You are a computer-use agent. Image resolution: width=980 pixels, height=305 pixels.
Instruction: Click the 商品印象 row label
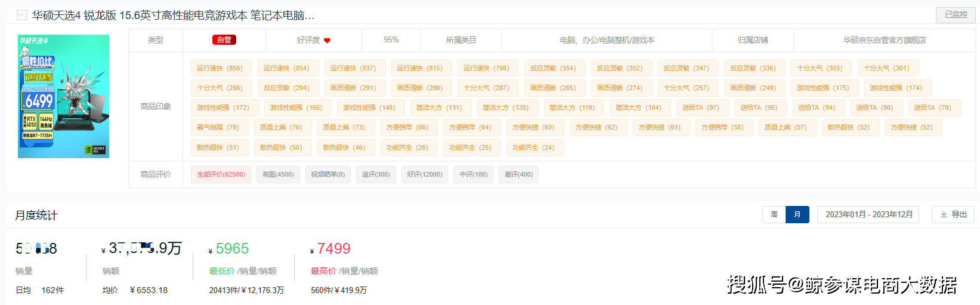(x=156, y=106)
